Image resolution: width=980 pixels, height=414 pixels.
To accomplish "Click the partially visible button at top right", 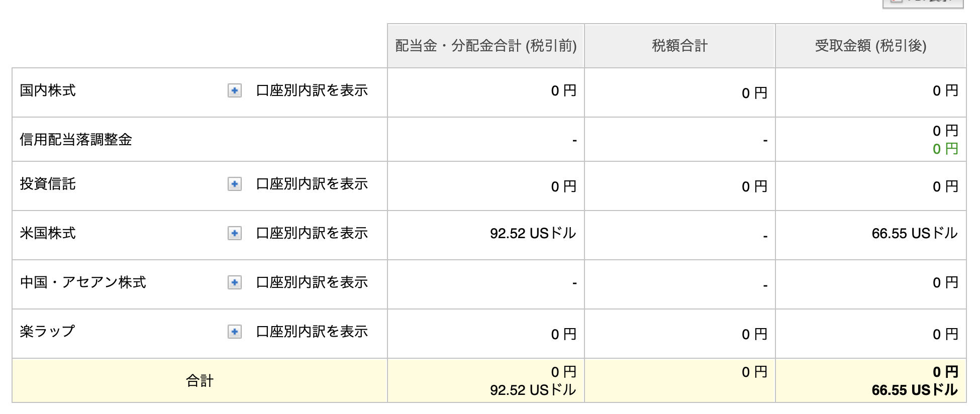I will pyautogui.click(x=923, y=4).
